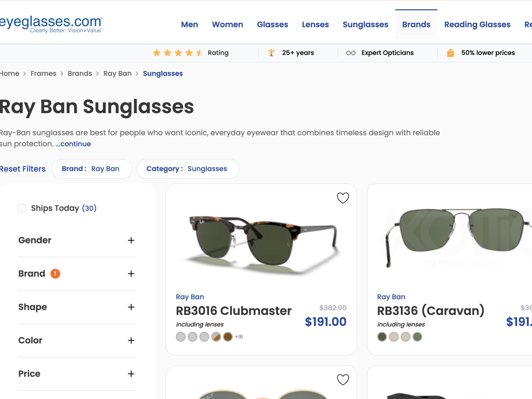The image size is (532, 399).
Task: Click the $191.00 price on RB3016 Clubmaster
Action: [326, 322]
